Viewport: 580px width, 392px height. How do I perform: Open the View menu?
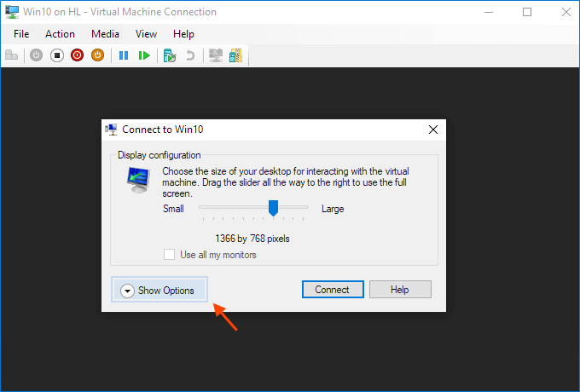pyautogui.click(x=146, y=34)
